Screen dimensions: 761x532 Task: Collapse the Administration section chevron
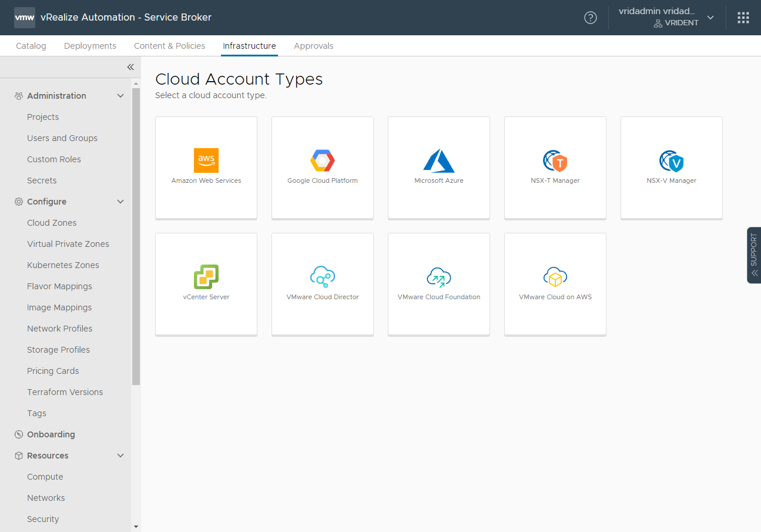click(120, 96)
